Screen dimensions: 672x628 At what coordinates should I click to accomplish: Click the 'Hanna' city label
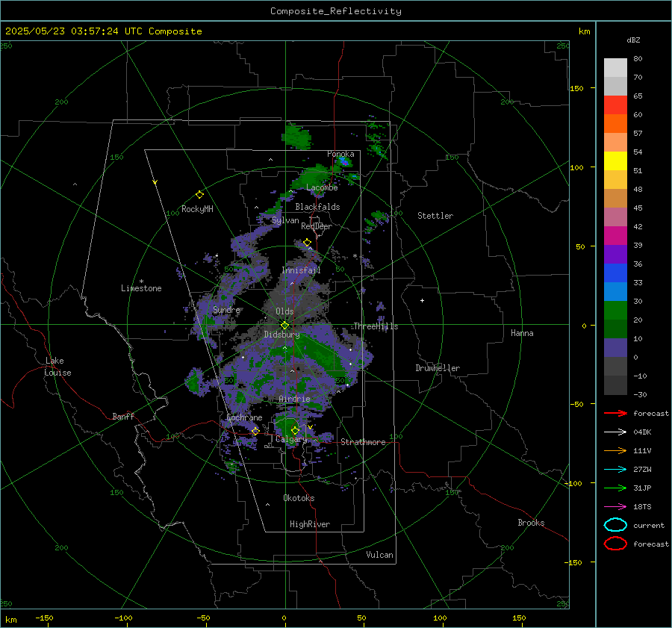click(x=522, y=333)
